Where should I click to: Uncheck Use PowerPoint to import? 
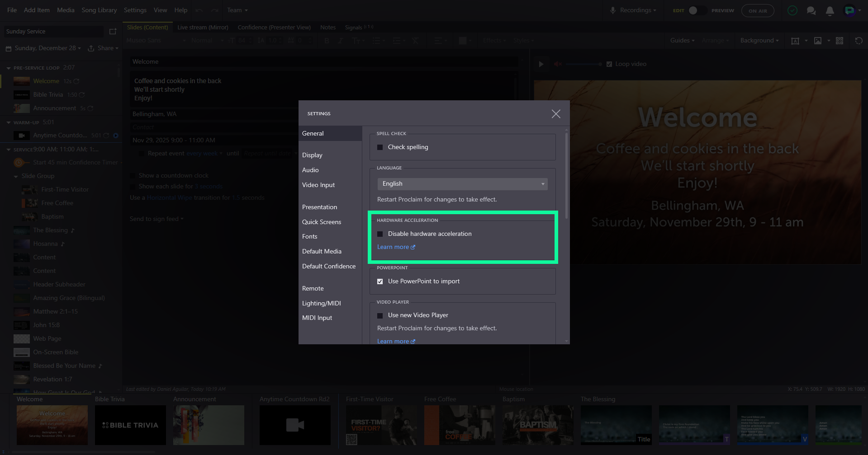(x=380, y=281)
